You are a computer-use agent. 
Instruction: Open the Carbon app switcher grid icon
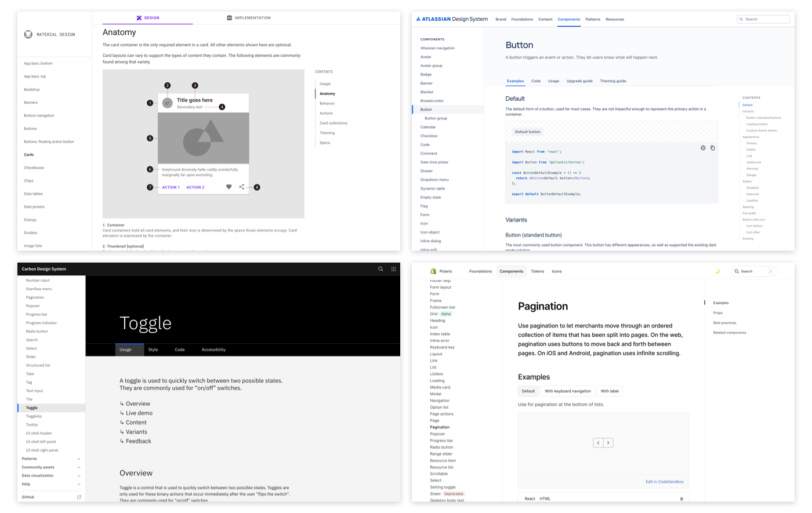[393, 269]
